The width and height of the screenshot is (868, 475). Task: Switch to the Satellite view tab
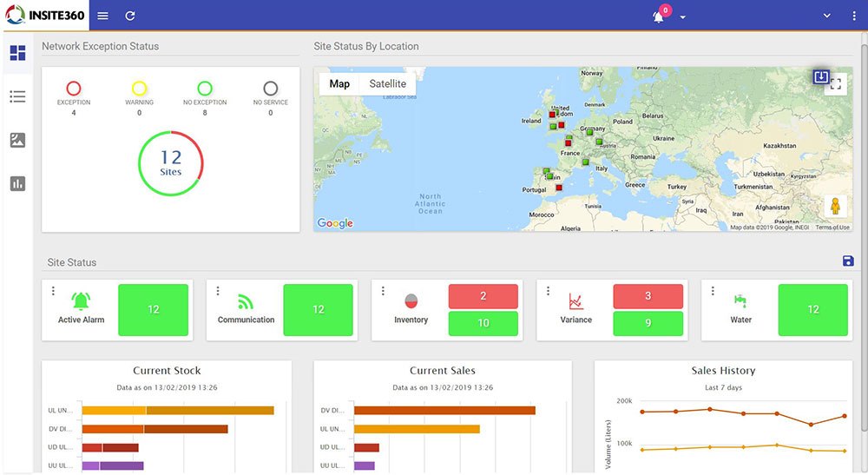coord(387,83)
